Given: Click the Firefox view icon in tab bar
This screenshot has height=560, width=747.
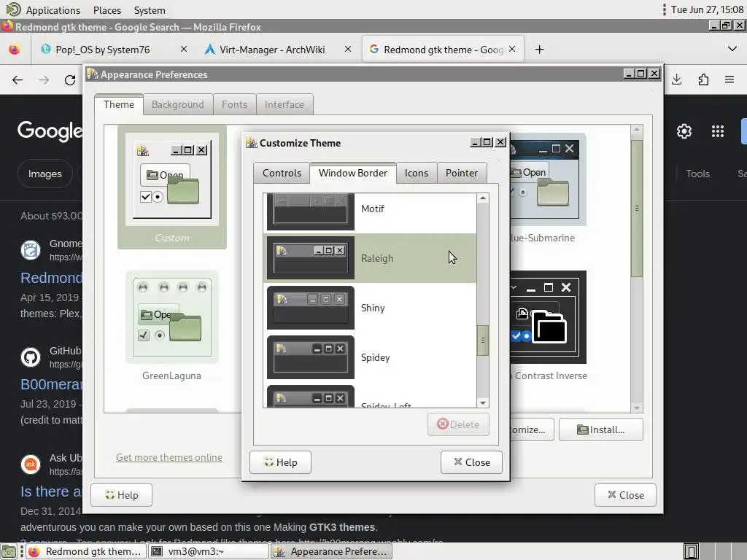Looking at the screenshot, I should point(15,49).
